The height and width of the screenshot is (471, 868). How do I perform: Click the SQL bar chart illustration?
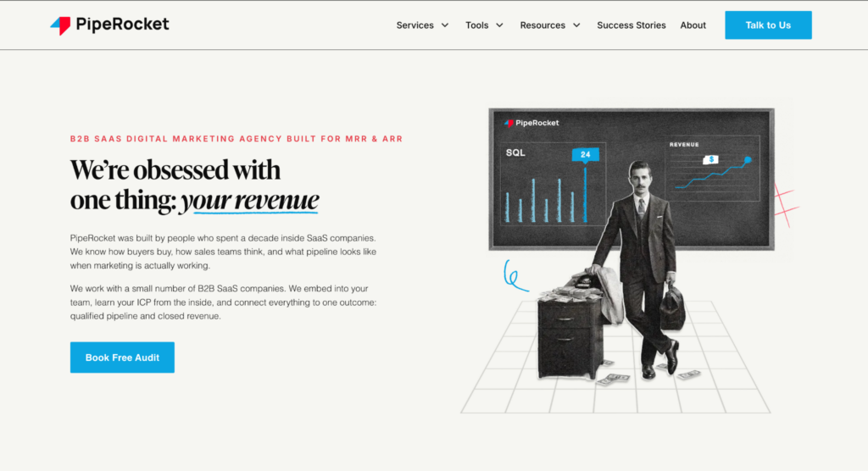553,185
